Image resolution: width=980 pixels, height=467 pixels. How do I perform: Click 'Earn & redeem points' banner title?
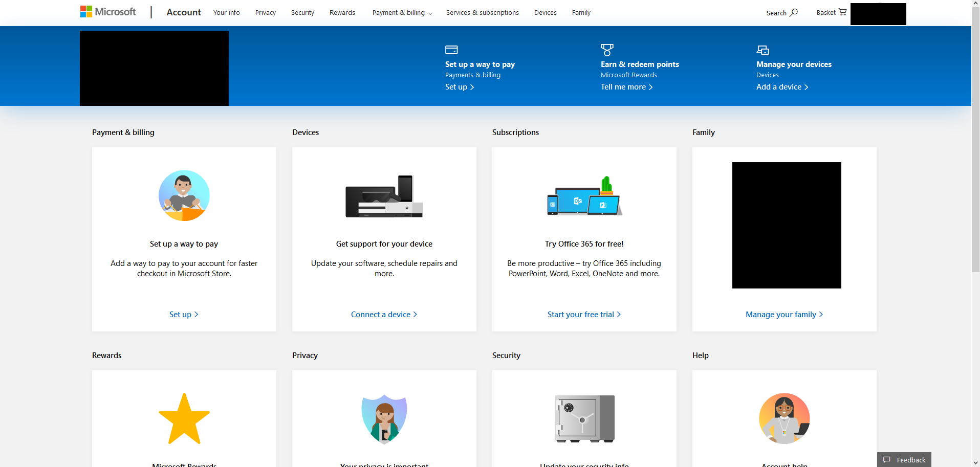640,64
